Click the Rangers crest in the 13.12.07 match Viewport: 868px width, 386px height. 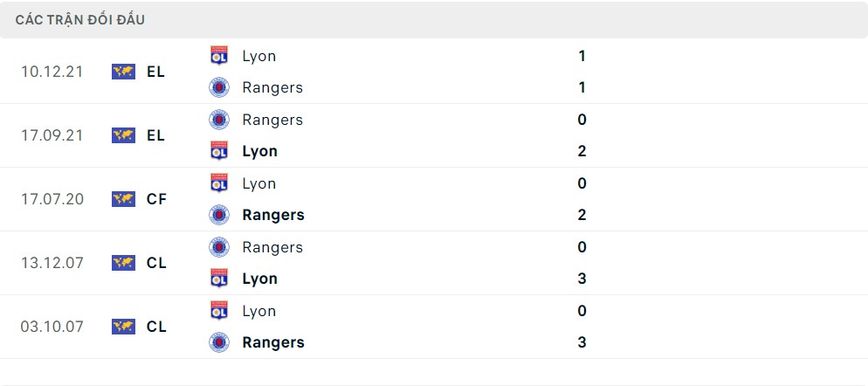click(219, 247)
